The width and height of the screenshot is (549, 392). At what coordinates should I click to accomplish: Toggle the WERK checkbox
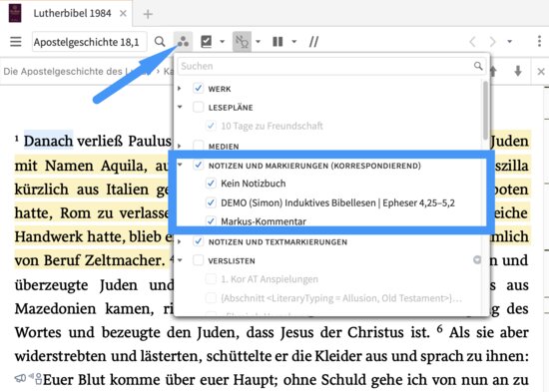tap(199, 88)
